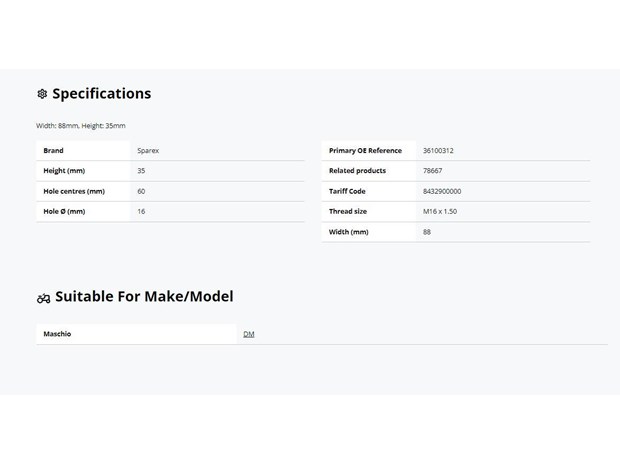Select the Maschio make row
The image size is (620, 465).
coord(322,334)
